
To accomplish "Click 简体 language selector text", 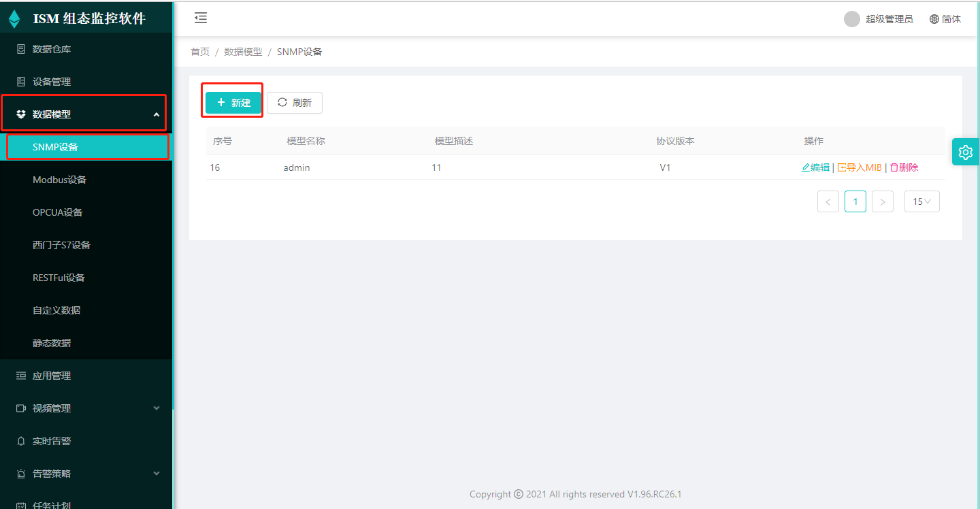I will coord(951,19).
